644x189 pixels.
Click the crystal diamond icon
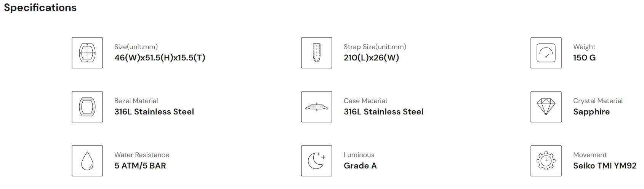coord(546,107)
